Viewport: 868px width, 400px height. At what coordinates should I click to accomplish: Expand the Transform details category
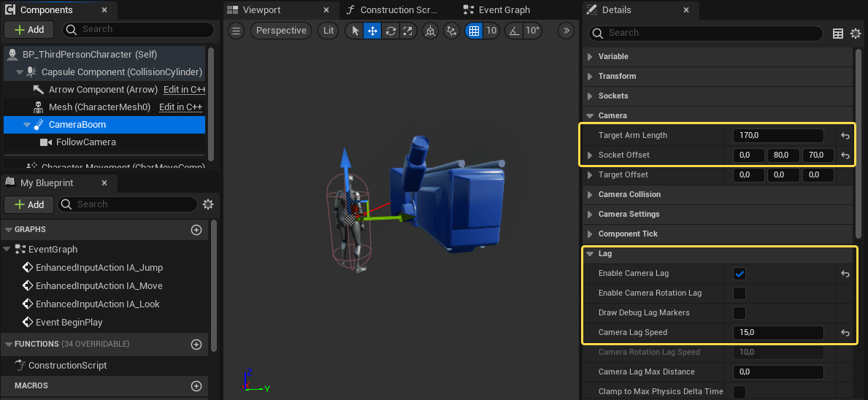click(x=590, y=77)
